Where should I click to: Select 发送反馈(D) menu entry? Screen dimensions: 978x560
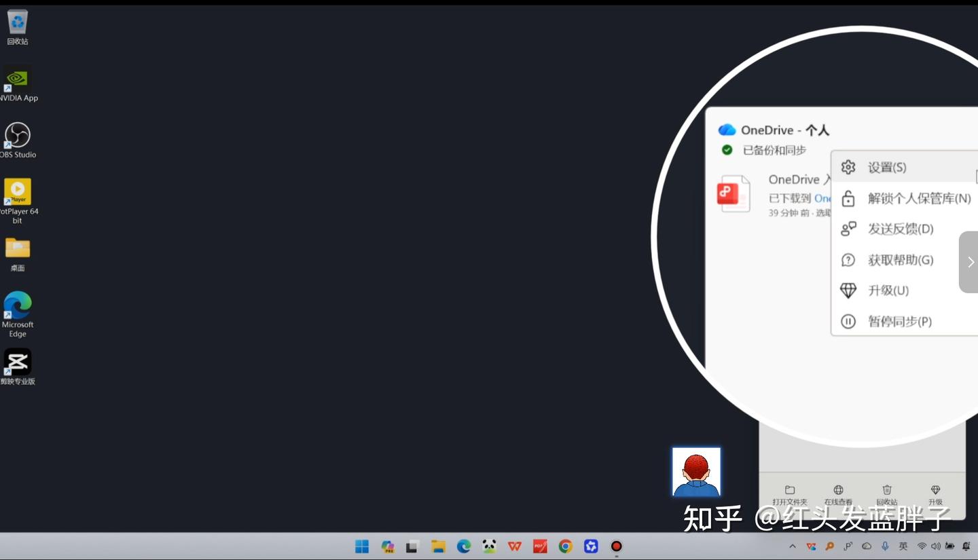point(905,229)
